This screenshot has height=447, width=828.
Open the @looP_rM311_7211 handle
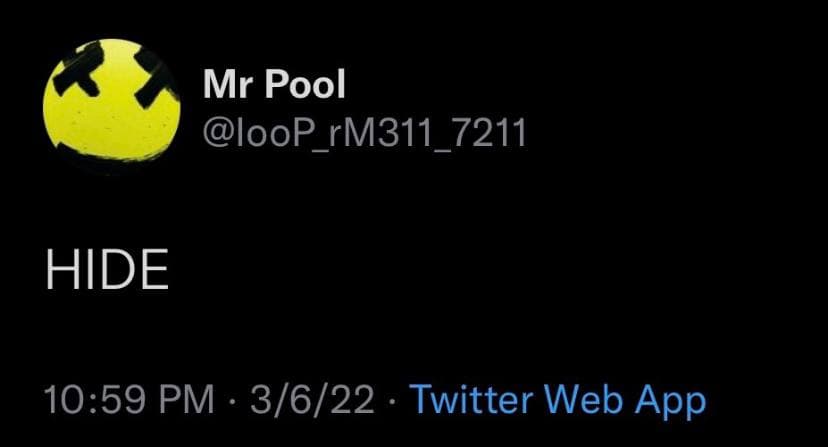click(x=364, y=133)
